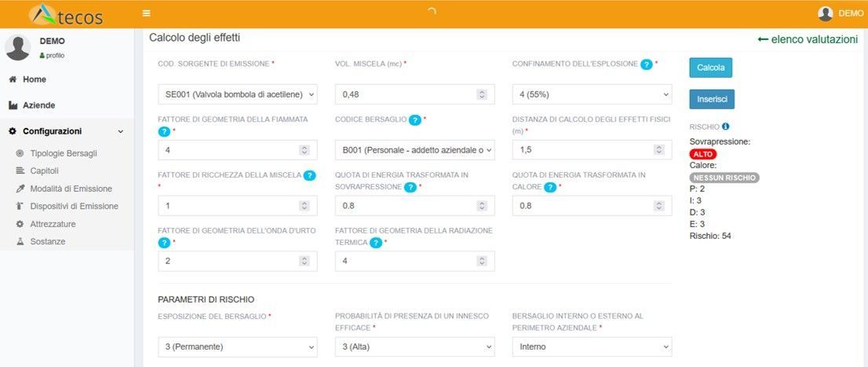Click the calore energy quota spinner
This screenshot has width=868, height=367.
click(x=658, y=206)
